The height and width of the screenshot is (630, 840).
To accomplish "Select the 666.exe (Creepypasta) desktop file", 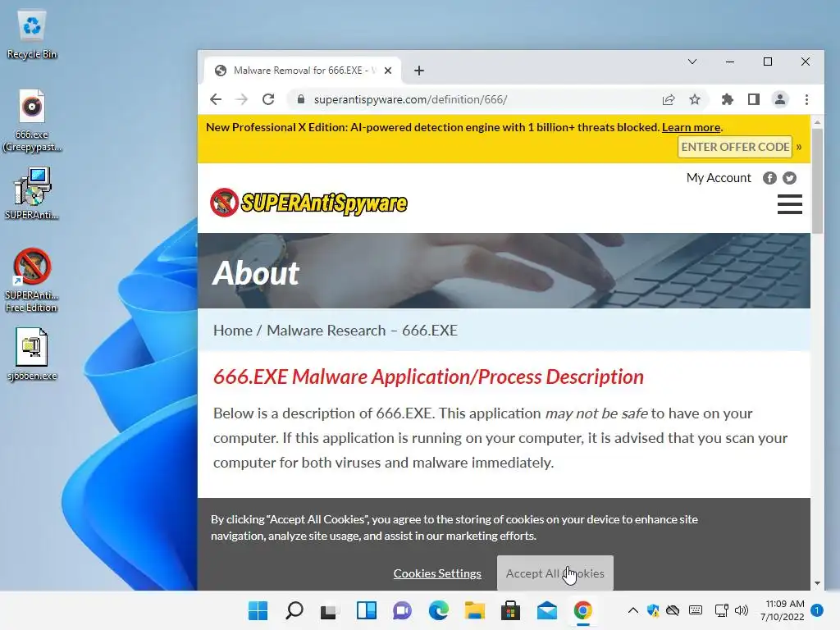I will (x=32, y=121).
